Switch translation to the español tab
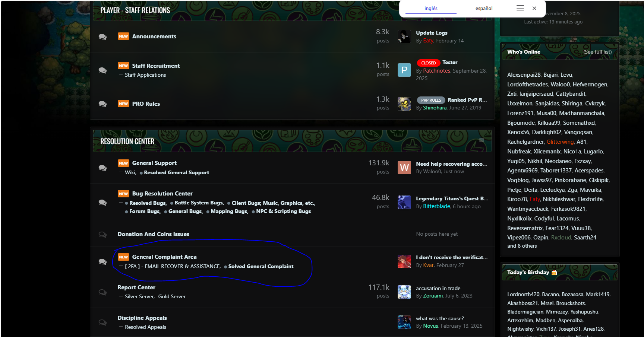Image resolution: width=644 pixels, height=337 pixels. pos(484,8)
